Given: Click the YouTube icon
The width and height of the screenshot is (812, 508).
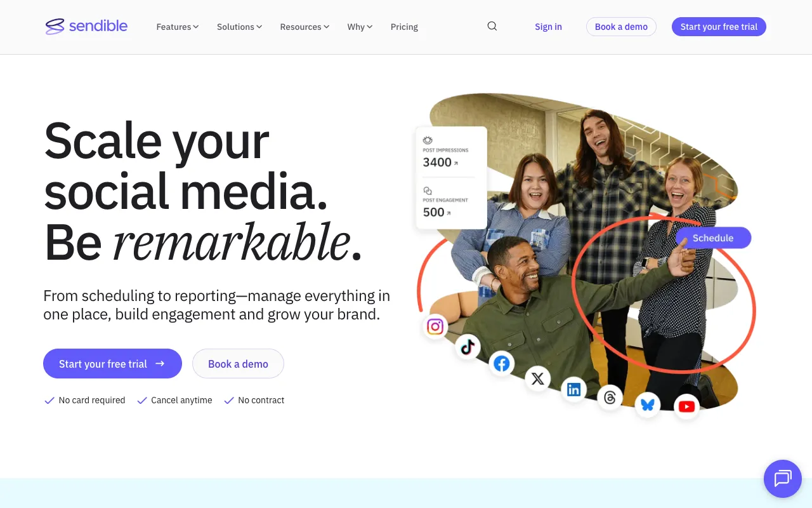Looking at the screenshot, I should [x=686, y=406].
